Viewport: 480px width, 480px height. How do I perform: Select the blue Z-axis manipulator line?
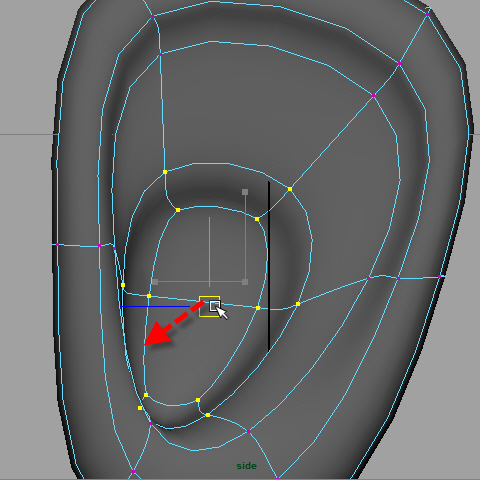(155, 306)
